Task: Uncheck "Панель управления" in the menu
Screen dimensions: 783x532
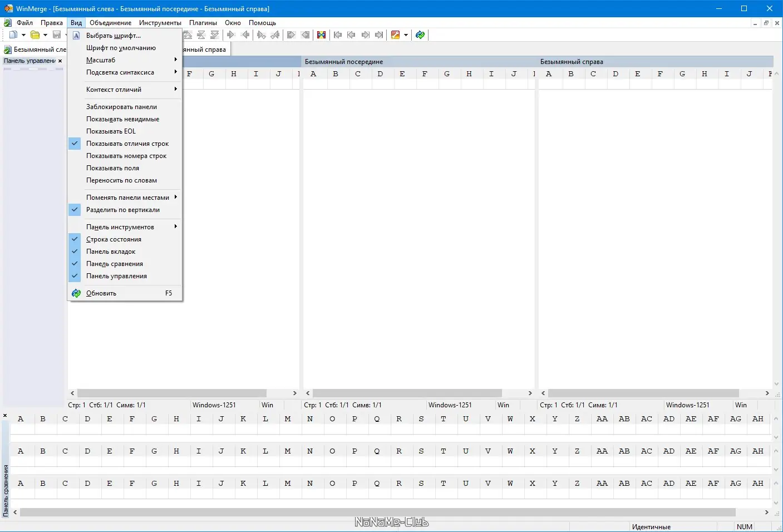Action: coord(125,276)
